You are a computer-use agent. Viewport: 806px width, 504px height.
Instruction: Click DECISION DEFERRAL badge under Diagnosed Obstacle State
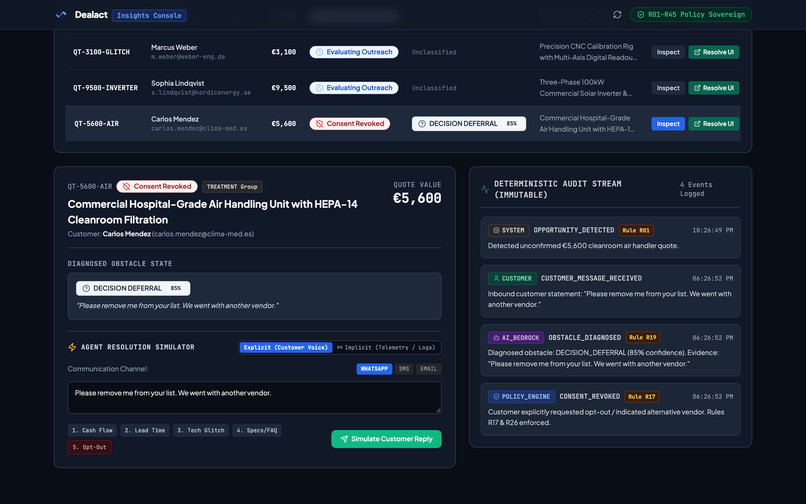point(133,288)
